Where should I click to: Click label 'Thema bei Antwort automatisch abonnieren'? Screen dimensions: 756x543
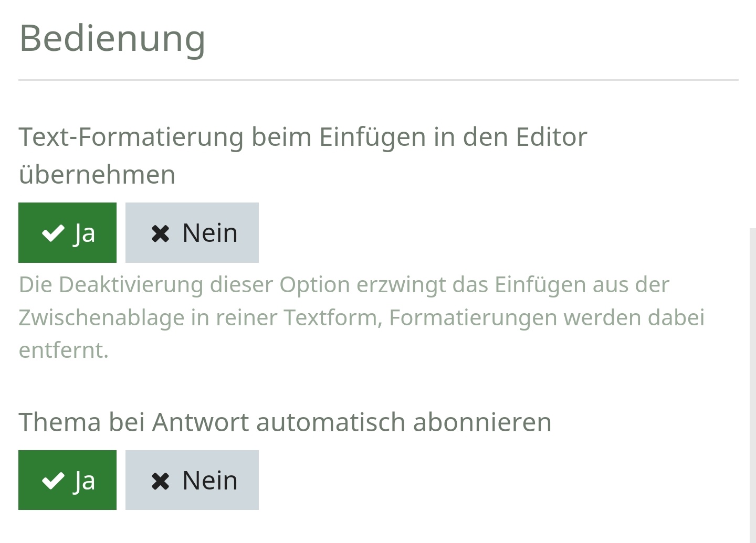[285, 422]
